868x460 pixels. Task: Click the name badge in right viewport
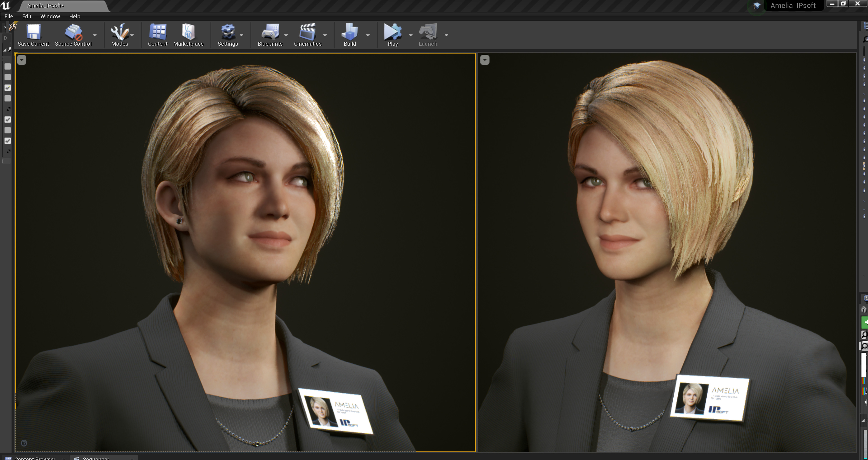click(x=710, y=398)
